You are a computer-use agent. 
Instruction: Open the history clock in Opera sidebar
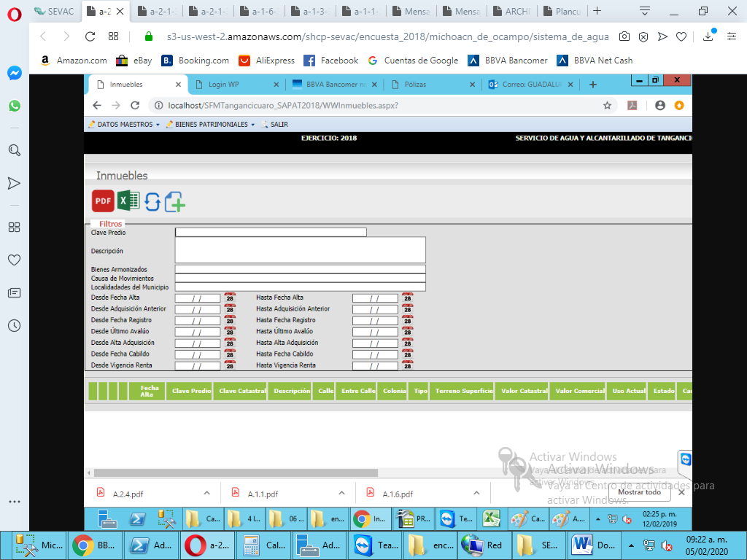click(15, 326)
